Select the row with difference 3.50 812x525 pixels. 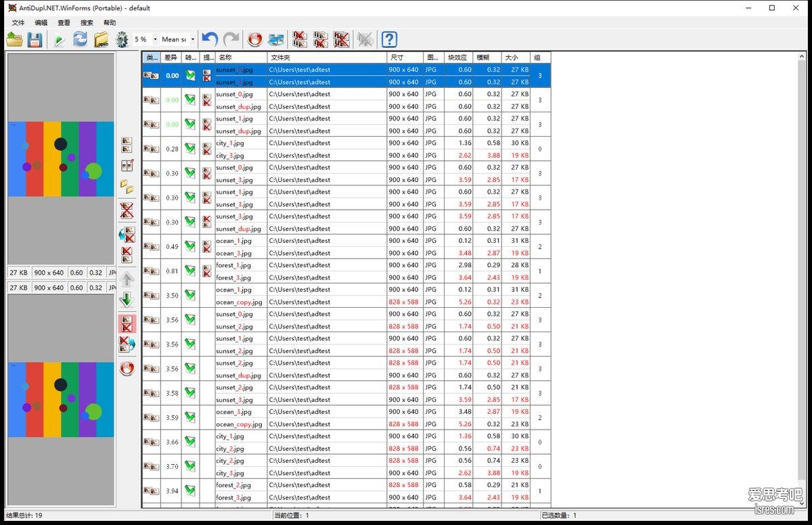coord(346,296)
